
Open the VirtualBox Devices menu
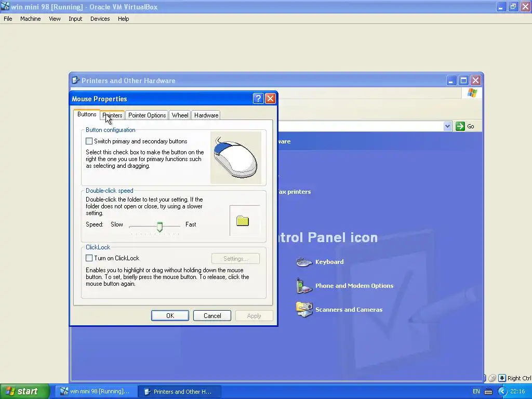[x=100, y=19]
